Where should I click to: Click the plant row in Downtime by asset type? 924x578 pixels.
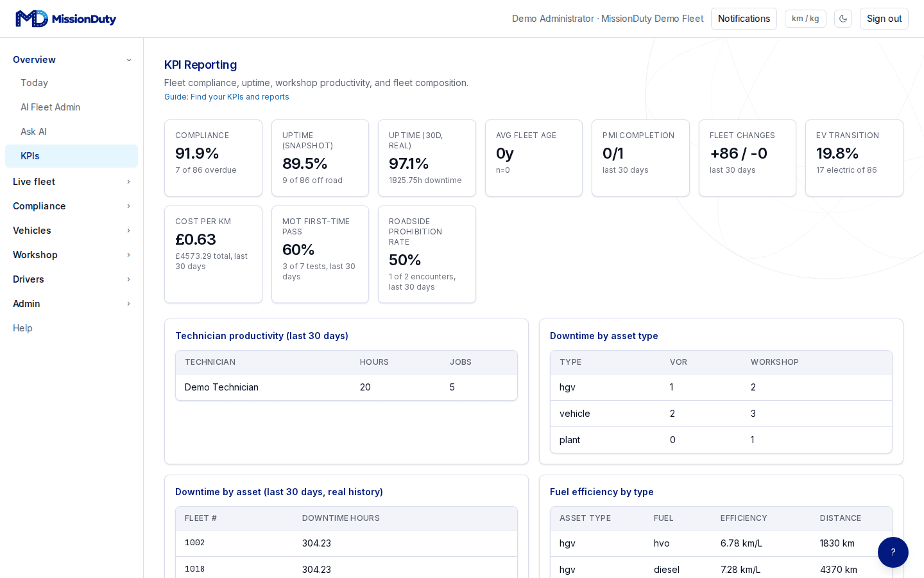coord(721,440)
